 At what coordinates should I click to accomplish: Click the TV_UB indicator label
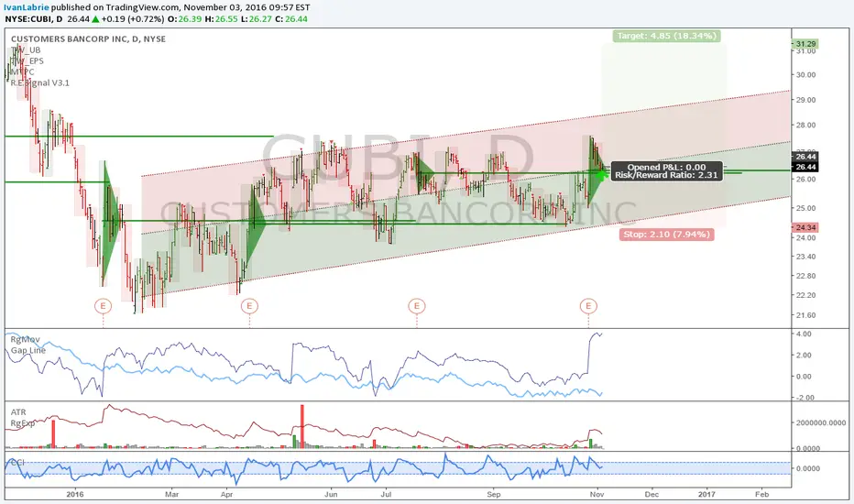pyautogui.click(x=26, y=50)
